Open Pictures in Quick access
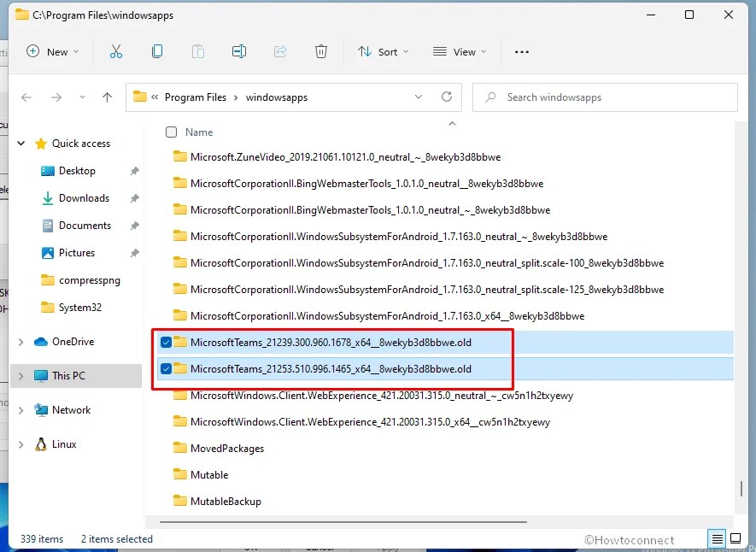 pos(77,253)
